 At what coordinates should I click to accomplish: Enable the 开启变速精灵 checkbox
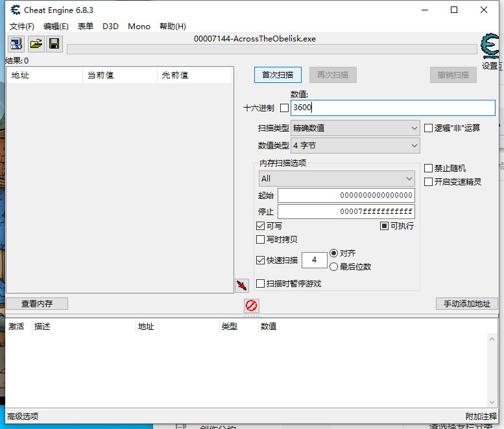pyautogui.click(x=429, y=181)
